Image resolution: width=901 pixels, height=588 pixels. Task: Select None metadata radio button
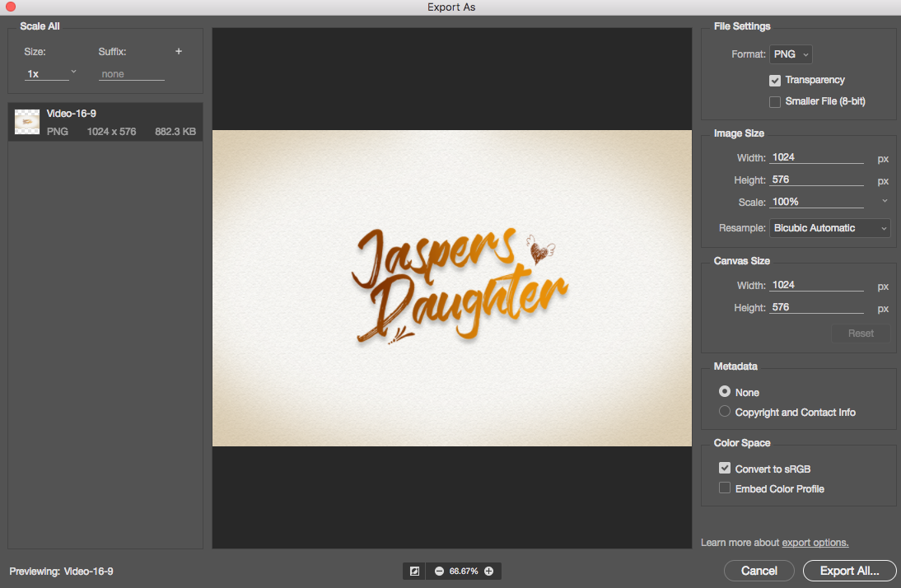pyautogui.click(x=725, y=391)
